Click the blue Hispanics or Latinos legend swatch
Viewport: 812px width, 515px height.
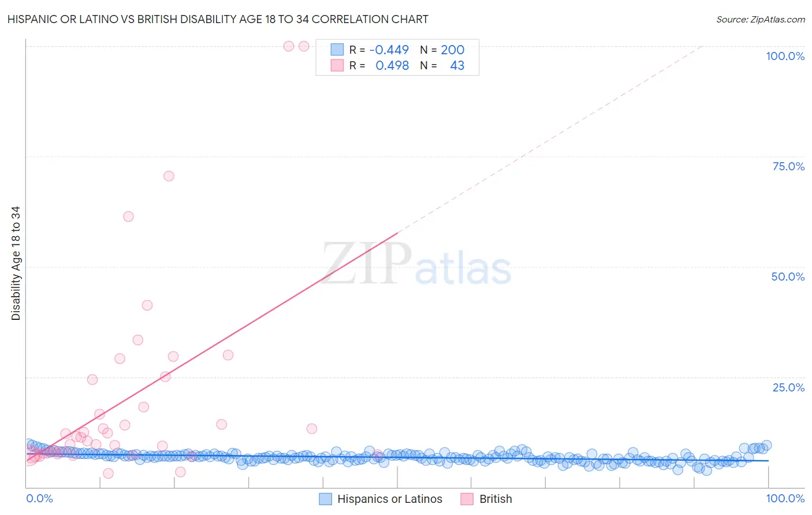click(x=326, y=499)
